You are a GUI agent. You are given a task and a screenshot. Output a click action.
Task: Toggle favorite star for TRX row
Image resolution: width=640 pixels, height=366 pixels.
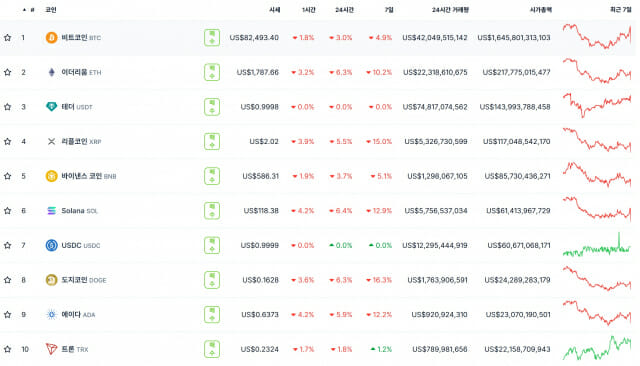7,349
